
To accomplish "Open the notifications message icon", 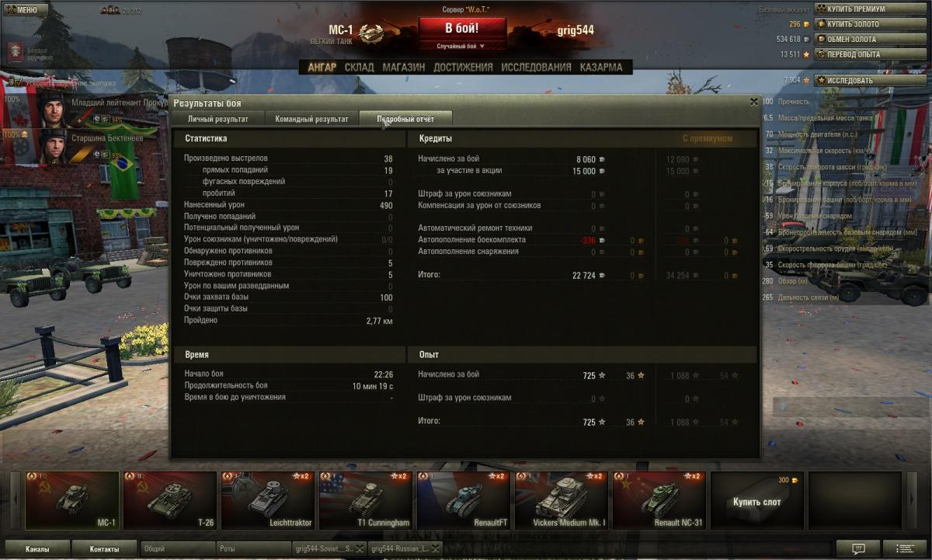I will (858, 548).
